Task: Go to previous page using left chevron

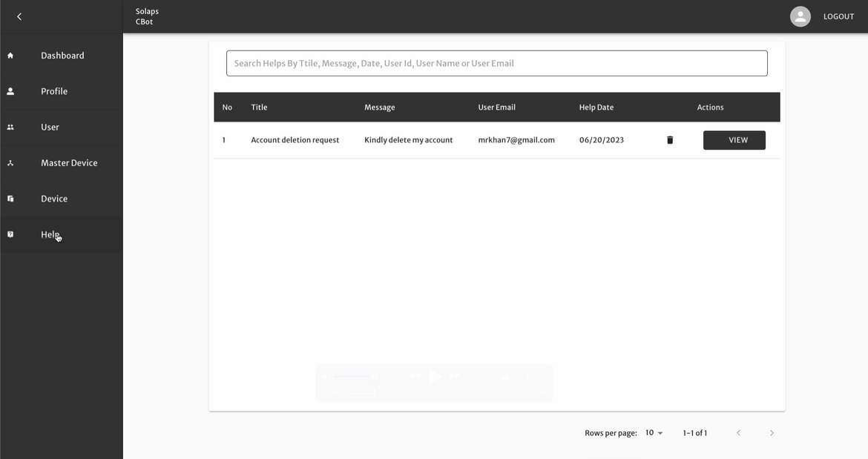Action: pos(738,433)
